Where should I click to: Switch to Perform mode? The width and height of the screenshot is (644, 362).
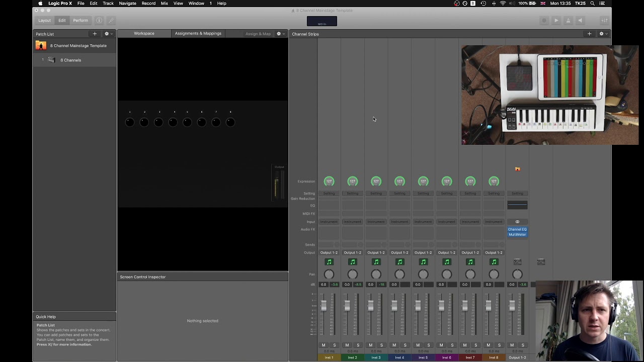80,21
